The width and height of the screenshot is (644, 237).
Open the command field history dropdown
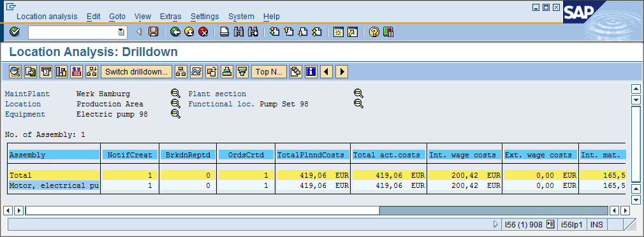coord(122,32)
